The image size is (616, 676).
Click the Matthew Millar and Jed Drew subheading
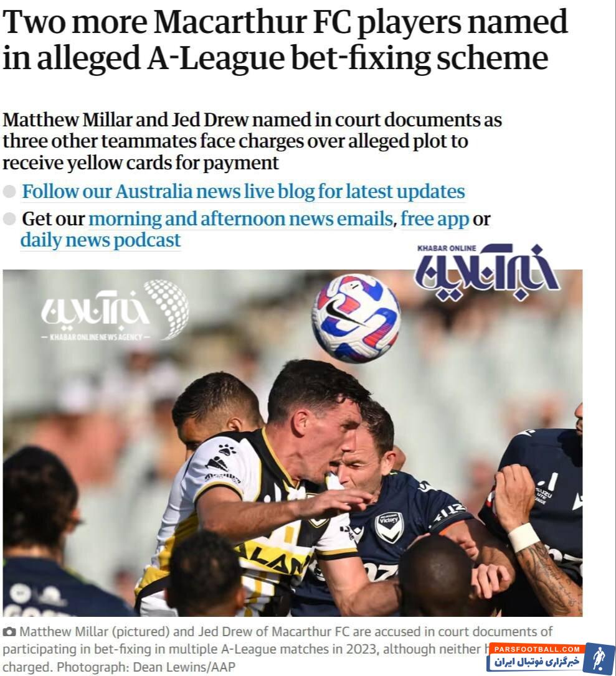point(252,141)
